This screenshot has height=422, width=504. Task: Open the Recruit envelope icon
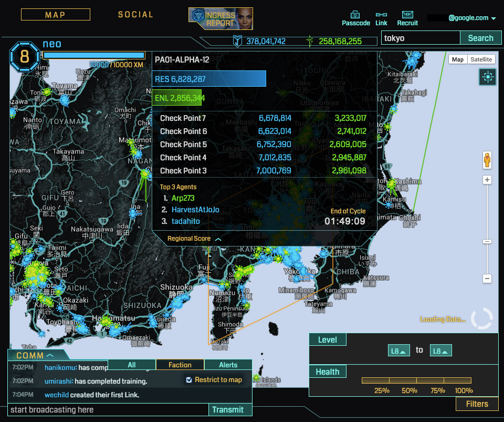click(x=407, y=15)
